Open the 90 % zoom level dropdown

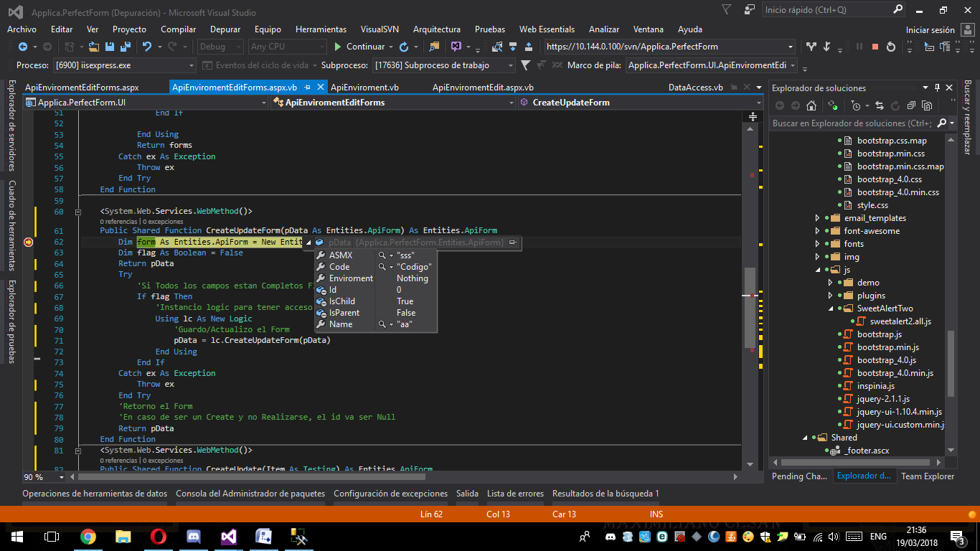coord(61,477)
